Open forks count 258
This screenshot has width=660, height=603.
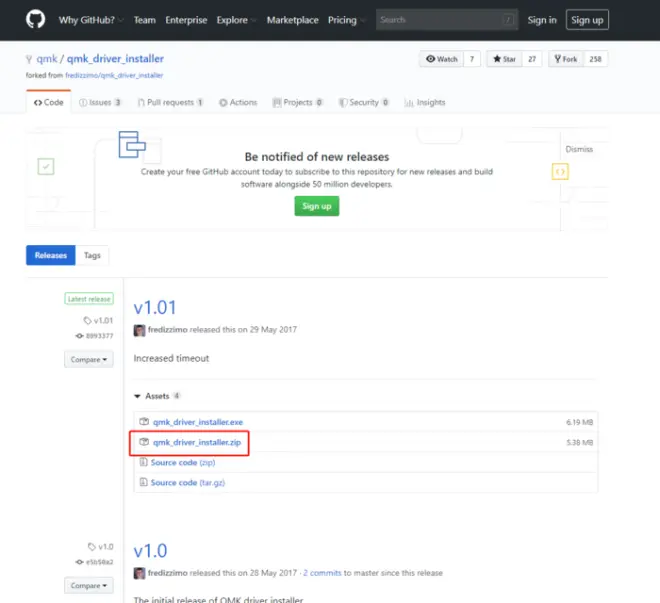(x=595, y=59)
